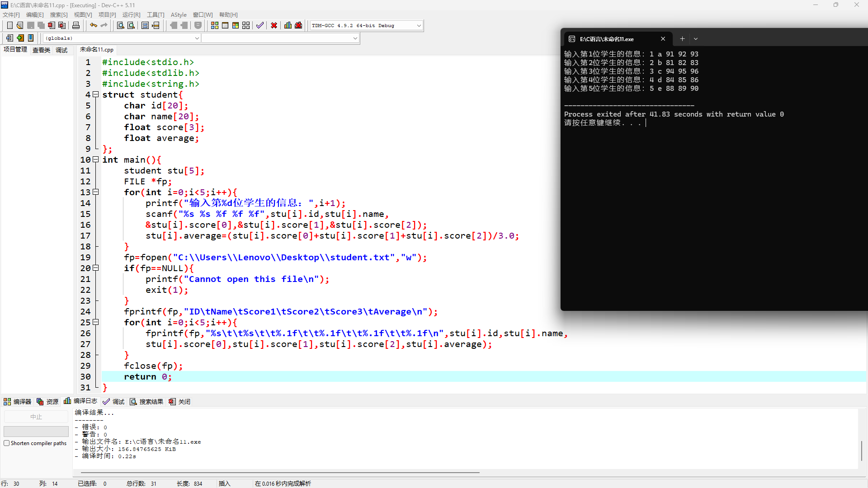868x488 pixels.
Task: Switch to 编译日志 bottom tab
Action: tap(81, 401)
